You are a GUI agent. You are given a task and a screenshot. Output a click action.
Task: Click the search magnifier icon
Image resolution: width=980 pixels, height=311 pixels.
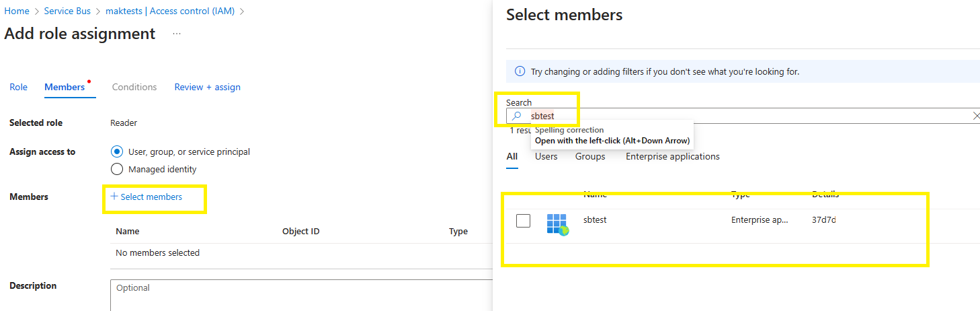coord(517,116)
